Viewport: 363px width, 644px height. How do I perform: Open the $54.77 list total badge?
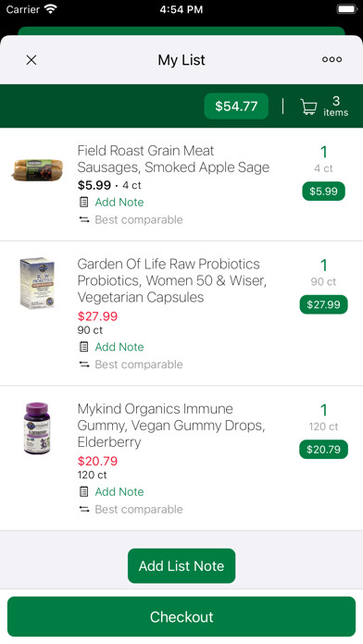[236, 106]
